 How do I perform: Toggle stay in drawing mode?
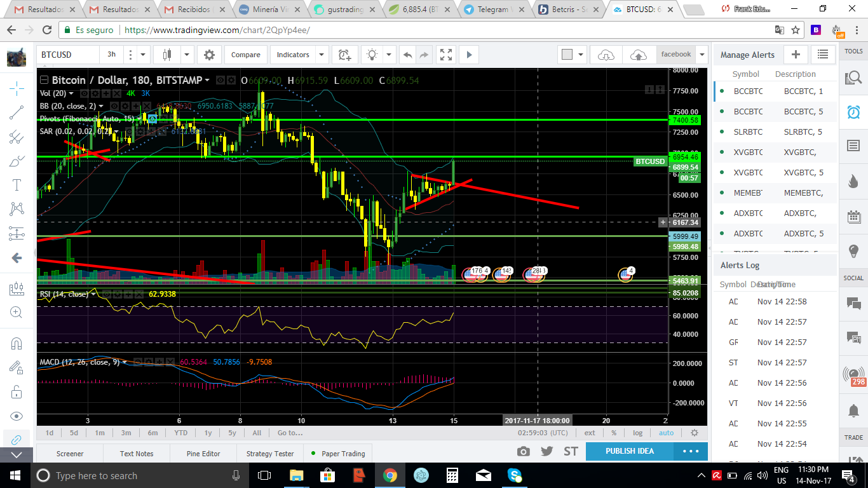pyautogui.click(x=17, y=367)
